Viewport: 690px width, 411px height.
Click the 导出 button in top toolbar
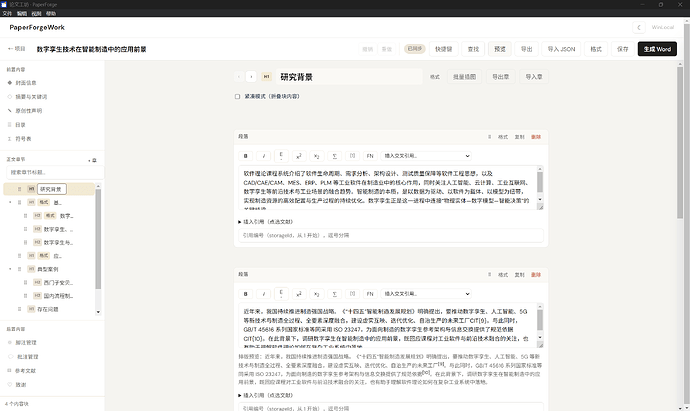coord(526,49)
